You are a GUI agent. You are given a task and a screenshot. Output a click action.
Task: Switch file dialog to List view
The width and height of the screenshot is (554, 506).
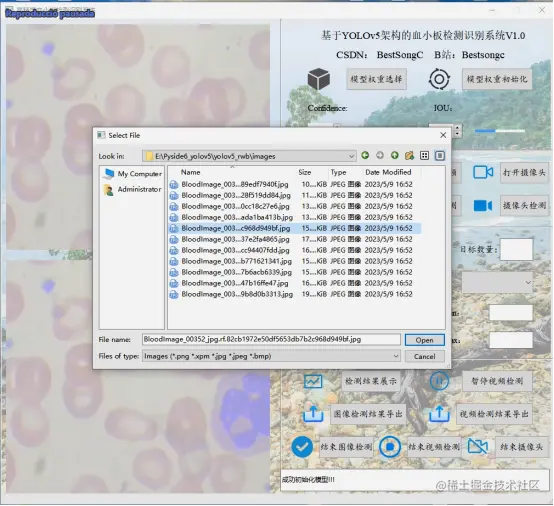[424, 155]
